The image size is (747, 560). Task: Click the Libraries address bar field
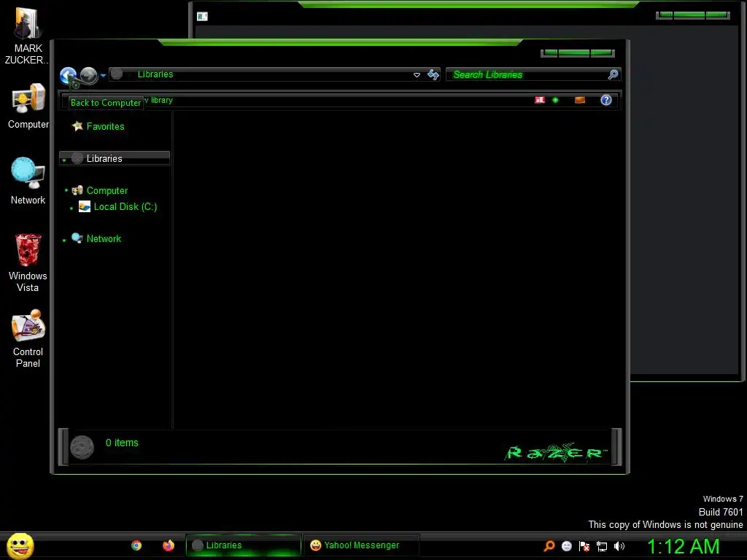pyautogui.click(x=274, y=74)
